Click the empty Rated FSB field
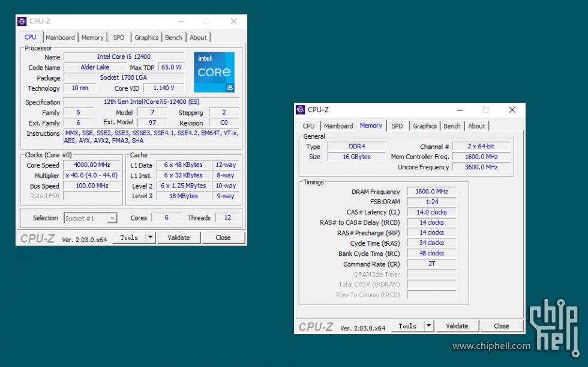Image resolution: width=588 pixels, height=367 pixels. tap(92, 196)
